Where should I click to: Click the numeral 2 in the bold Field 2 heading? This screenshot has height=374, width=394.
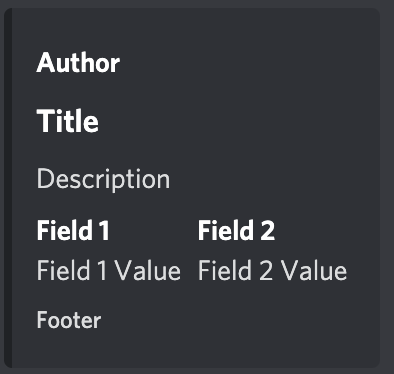point(267,230)
